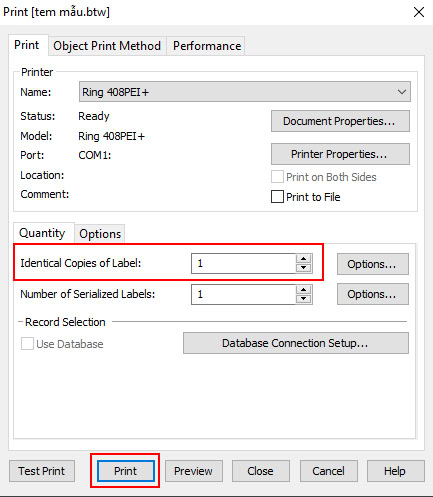Open Options for Identical Copies of Label

pyautogui.click(x=373, y=264)
